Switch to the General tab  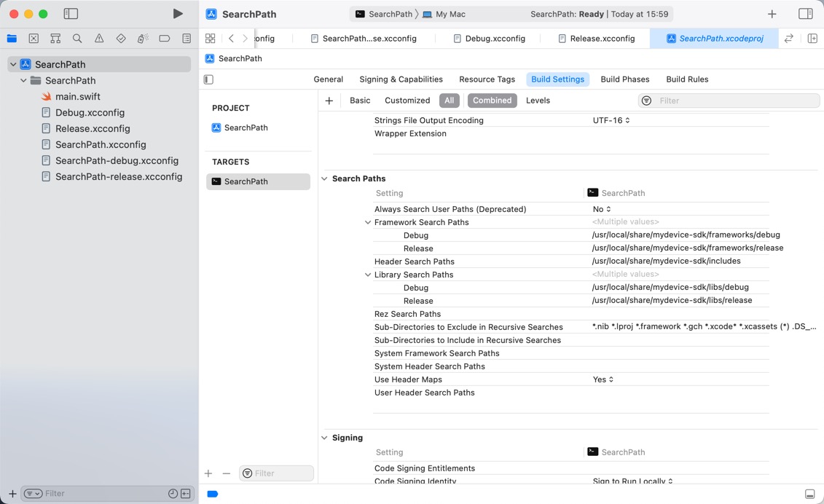329,79
